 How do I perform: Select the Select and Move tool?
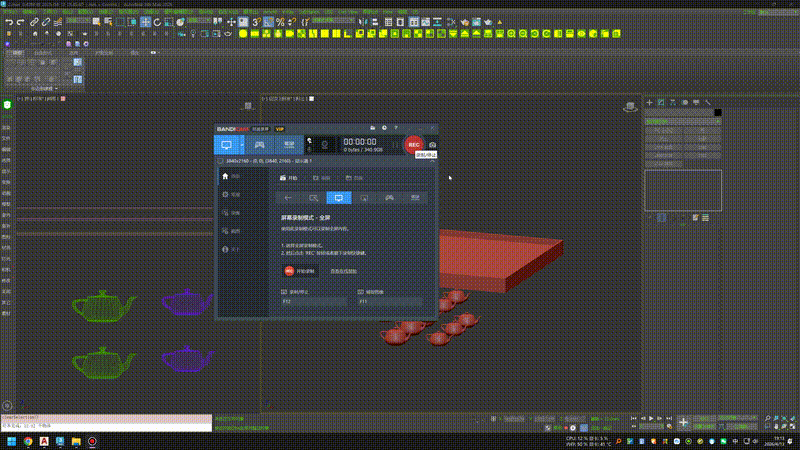[146, 21]
